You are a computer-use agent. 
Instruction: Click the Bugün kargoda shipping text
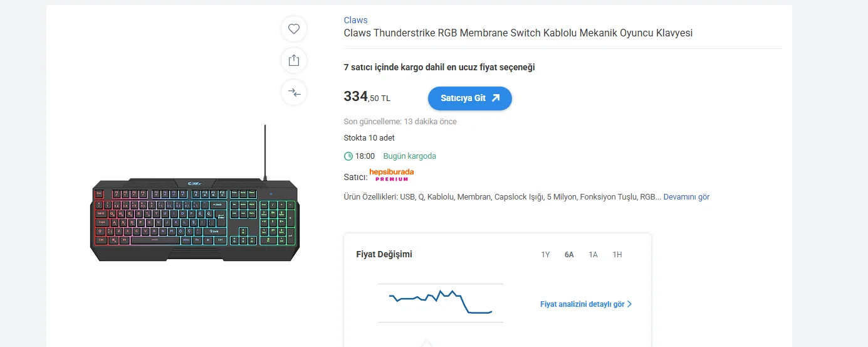(x=409, y=156)
